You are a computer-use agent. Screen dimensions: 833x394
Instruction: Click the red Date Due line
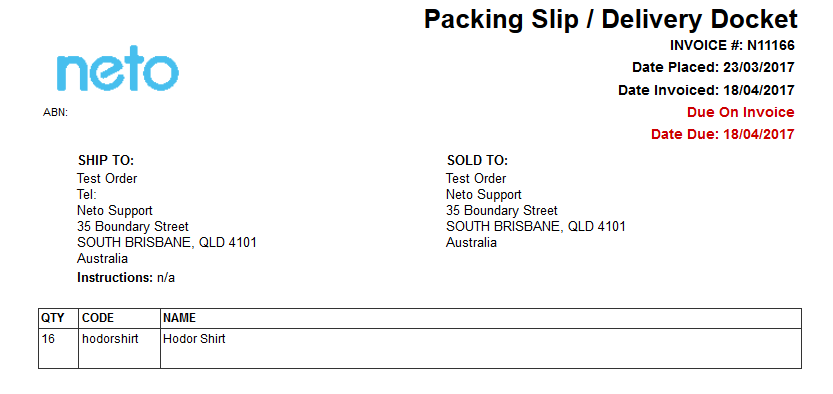point(722,134)
